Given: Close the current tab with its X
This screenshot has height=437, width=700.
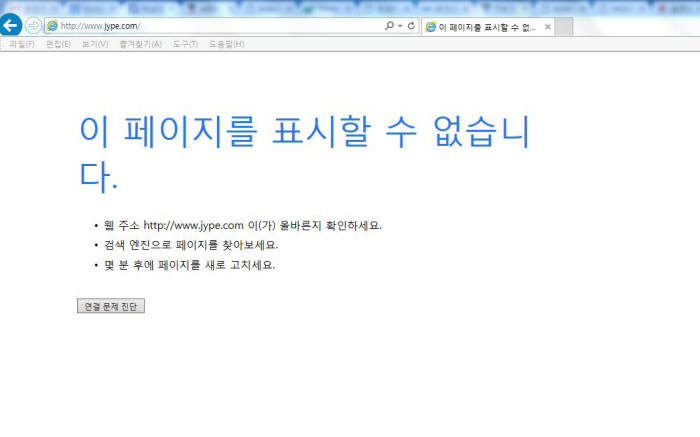Looking at the screenshot, I should [x=547, y=27].
